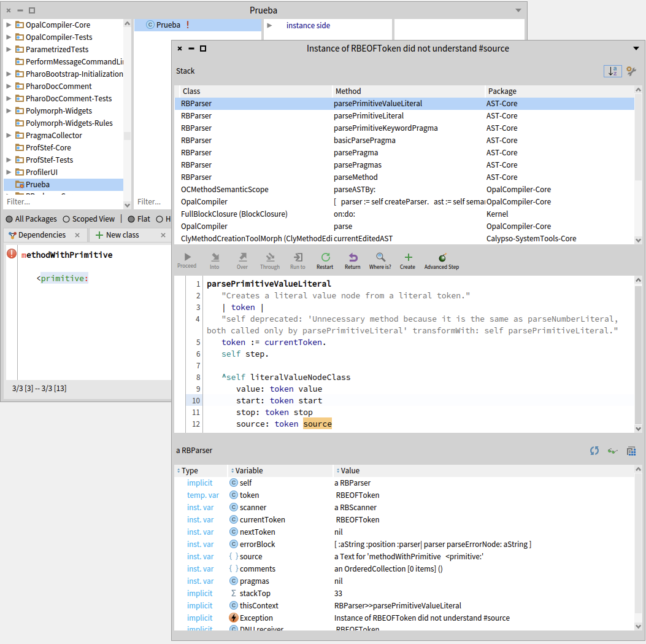The height and width of the screenshot is (644, 646).
Task: Click the browse icon next to the glasses
Action: point(631,450)
